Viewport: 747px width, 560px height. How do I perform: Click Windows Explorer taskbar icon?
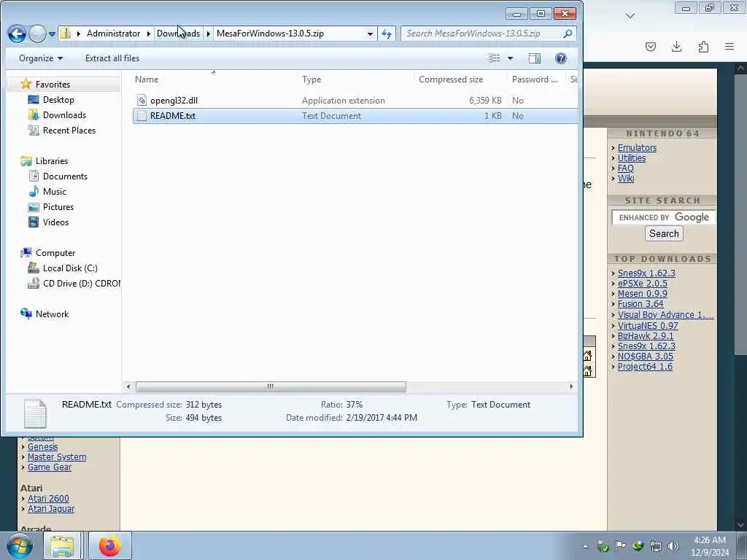(x=62, y=546)
